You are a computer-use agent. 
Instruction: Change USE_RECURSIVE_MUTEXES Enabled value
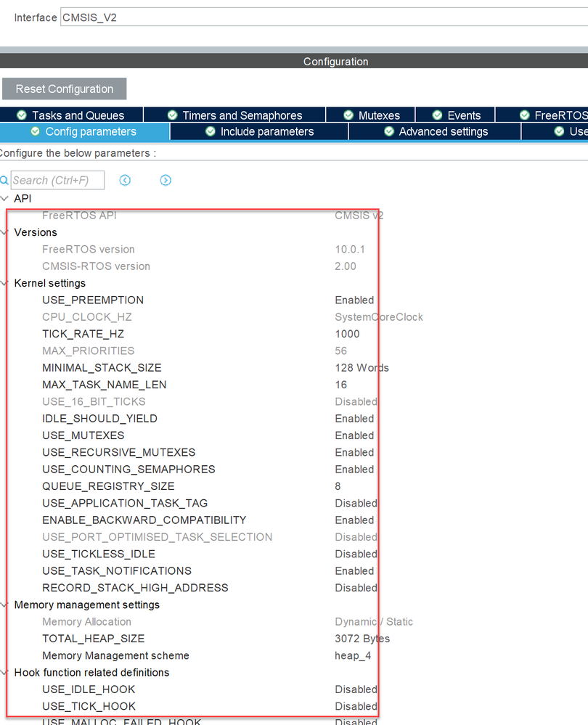click(x=354, y=452)
